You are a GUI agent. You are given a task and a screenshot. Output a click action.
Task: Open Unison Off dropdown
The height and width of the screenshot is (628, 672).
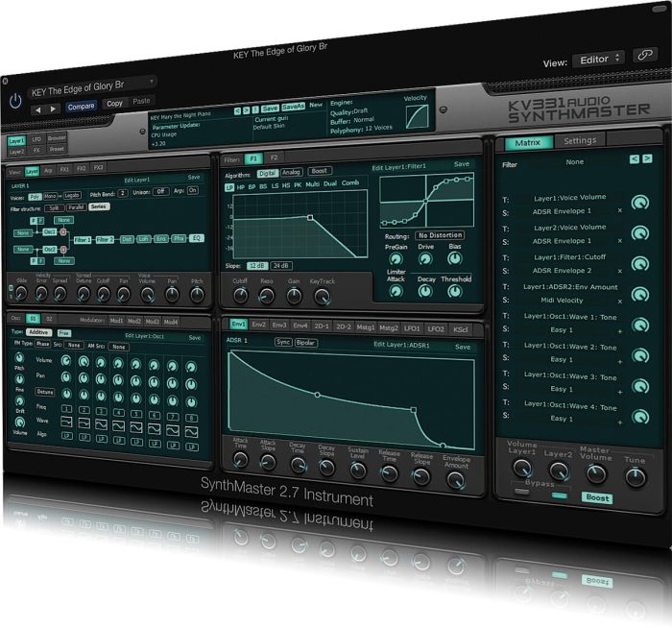[160, 191]
